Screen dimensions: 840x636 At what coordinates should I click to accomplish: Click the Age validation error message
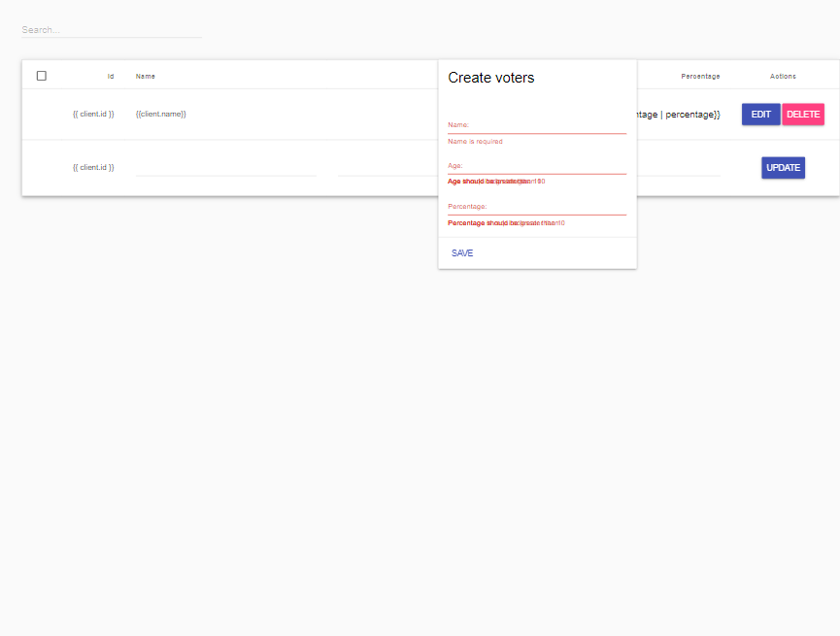[x=496, y=182]
